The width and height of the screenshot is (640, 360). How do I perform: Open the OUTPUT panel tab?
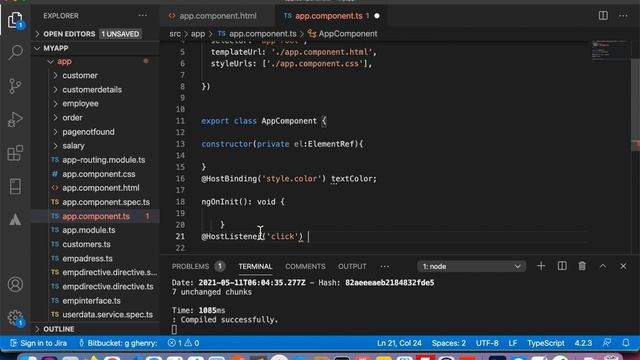point(352,267)
